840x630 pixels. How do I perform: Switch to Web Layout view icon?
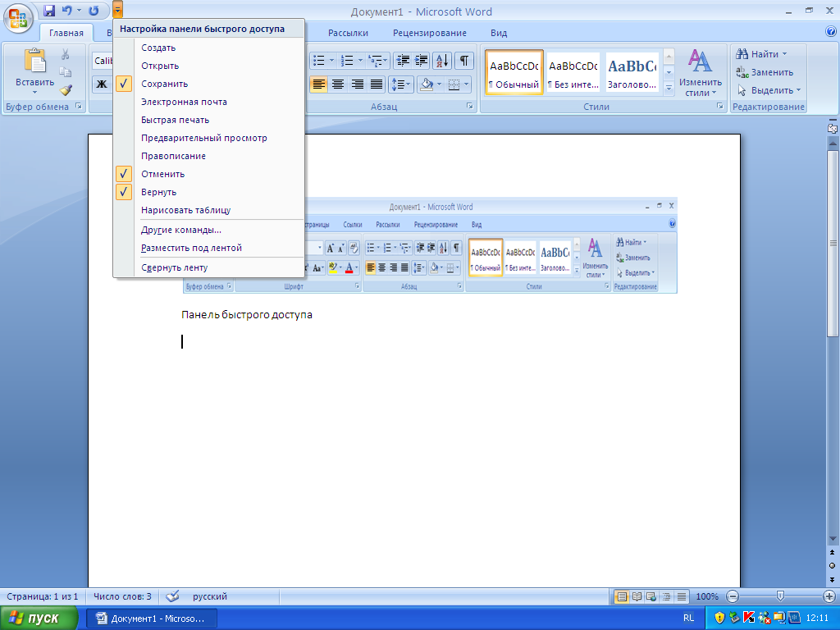(651, 596)
